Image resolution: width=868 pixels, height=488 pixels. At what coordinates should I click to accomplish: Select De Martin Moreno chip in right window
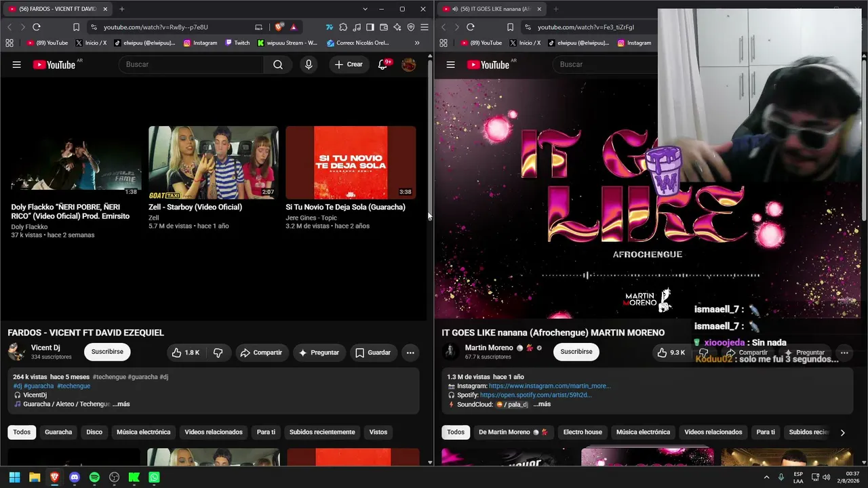coord(513,432)
